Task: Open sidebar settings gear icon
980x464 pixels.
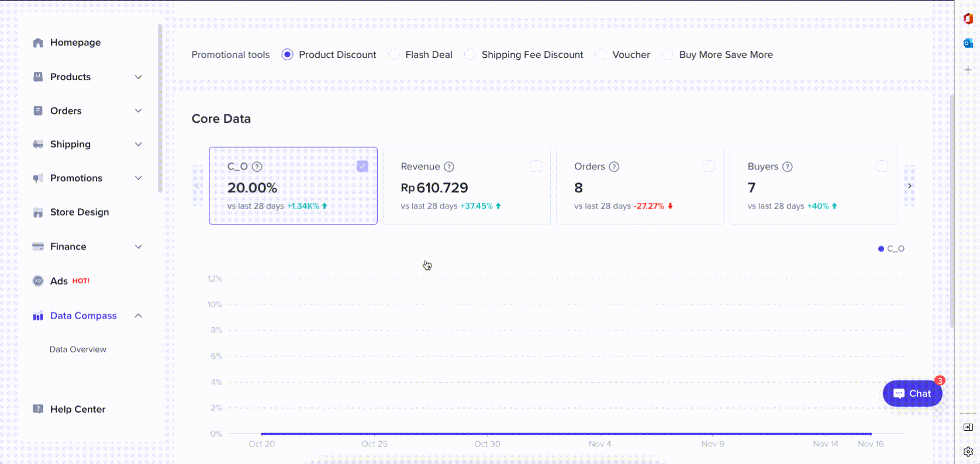Action: pos(968,451)
